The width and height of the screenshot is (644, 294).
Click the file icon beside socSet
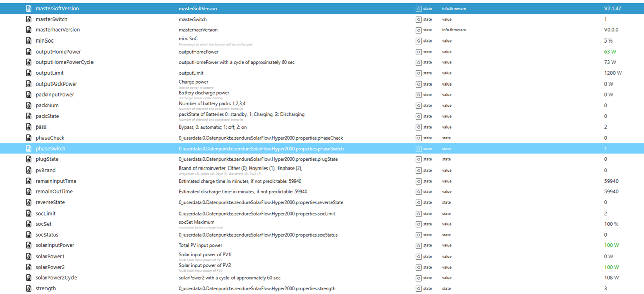[29, 224]
